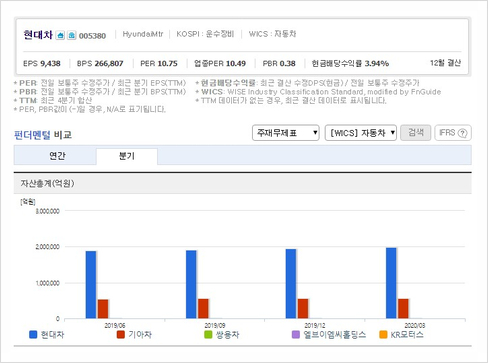The image size is (488, 363).
Task: Click the red 기아차 bar for 2019/06
Action: 103,309
